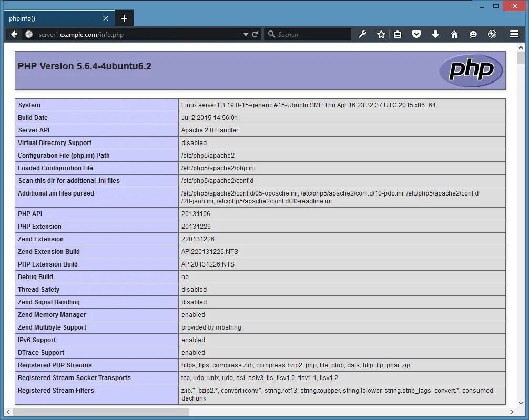
Task: Open the URL history dropdown arrow
Action: click(x=246, y=34)
